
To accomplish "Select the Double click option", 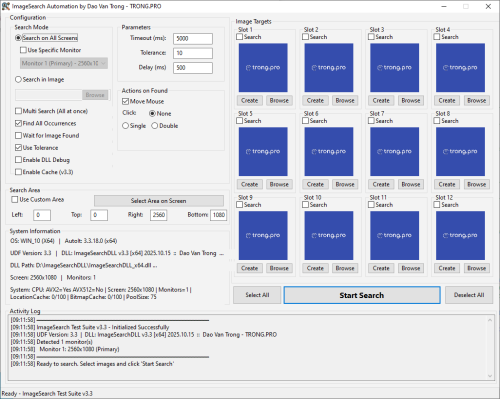I will [x=165, y=126].
